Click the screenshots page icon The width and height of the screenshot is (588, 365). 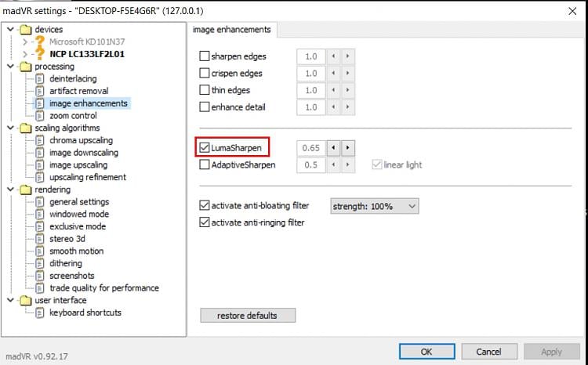(x=40, y=276)
